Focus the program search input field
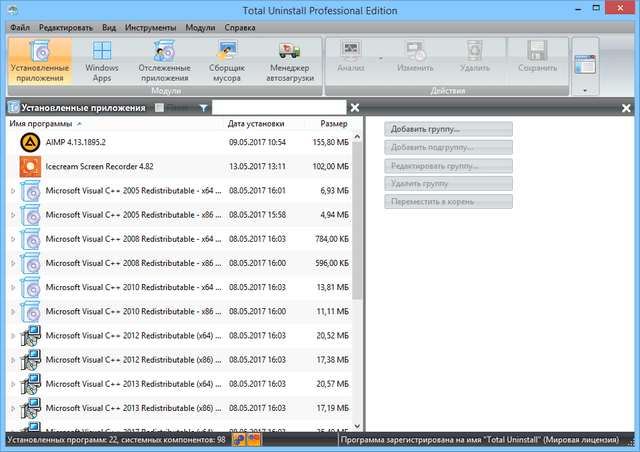Screen dimensions: 640x452 coord(279,107)
